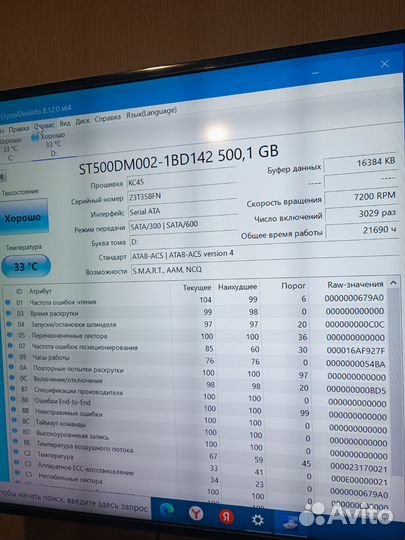Click the Буква тома field showing D:
Viewport: 405px width, 540px height.
(x=184, y=241)
